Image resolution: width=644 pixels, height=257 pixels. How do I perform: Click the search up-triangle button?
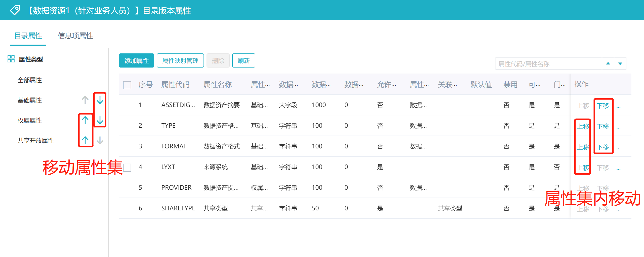tap(608, 63)
